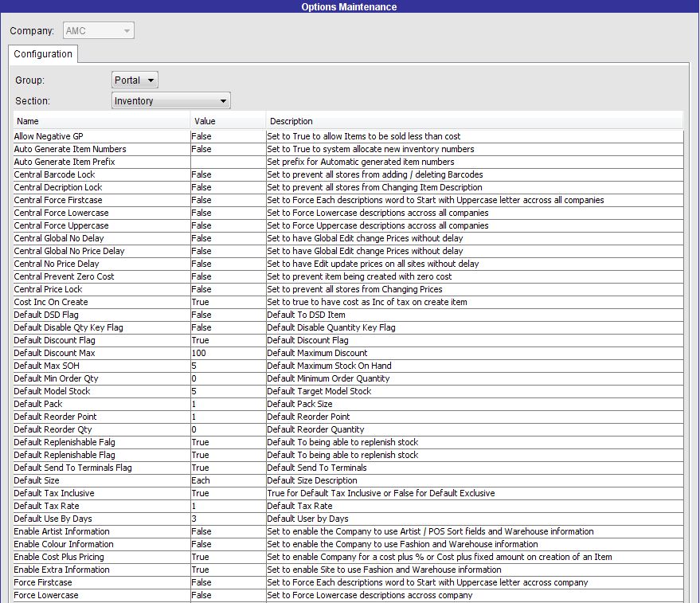Screen dimensions: 700x603
Task: Expand the Section dropdown set to Inventory
Action: 171,101
